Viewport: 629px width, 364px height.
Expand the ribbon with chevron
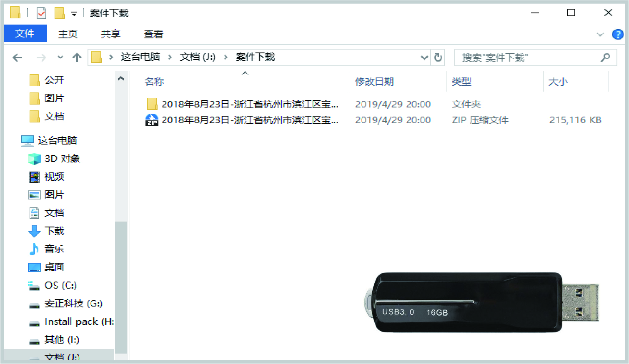(x=600, y=35)
